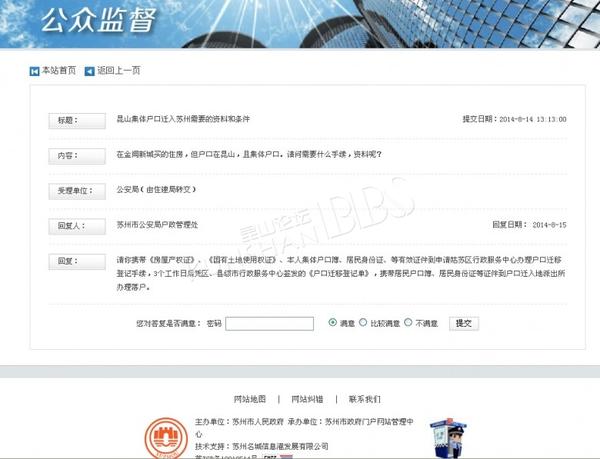Click the 密码 password input field

270,323
